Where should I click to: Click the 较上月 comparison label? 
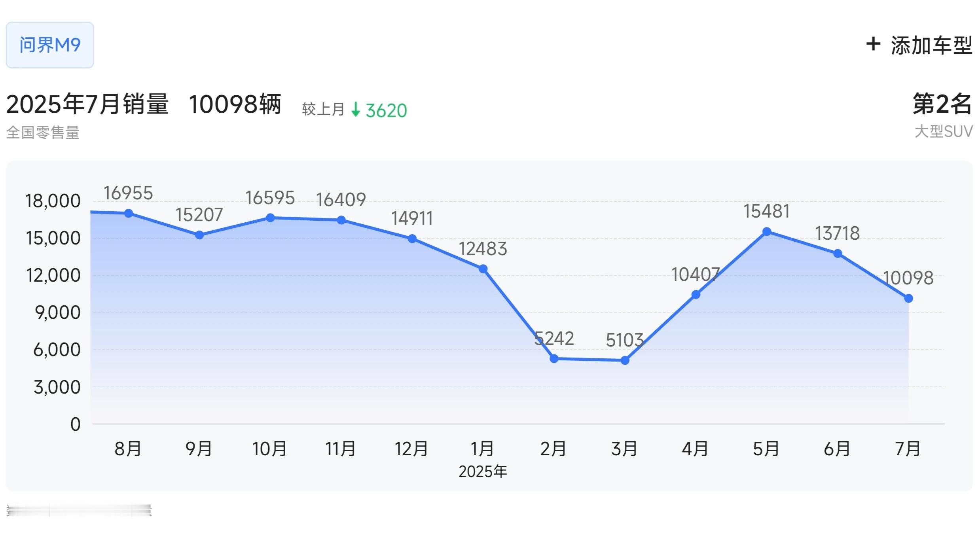pyautogui.click(x=323, y=109)
